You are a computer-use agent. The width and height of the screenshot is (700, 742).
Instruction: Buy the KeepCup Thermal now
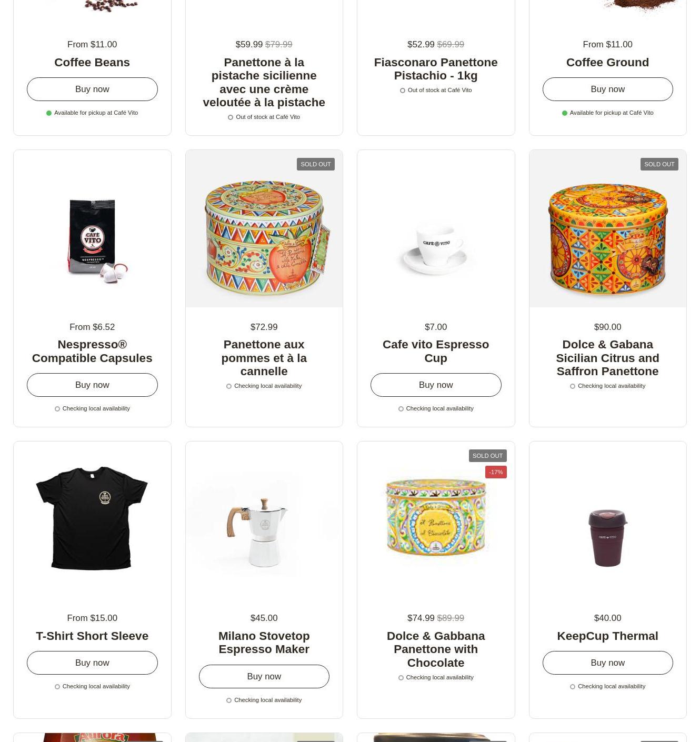pos(607,663)
